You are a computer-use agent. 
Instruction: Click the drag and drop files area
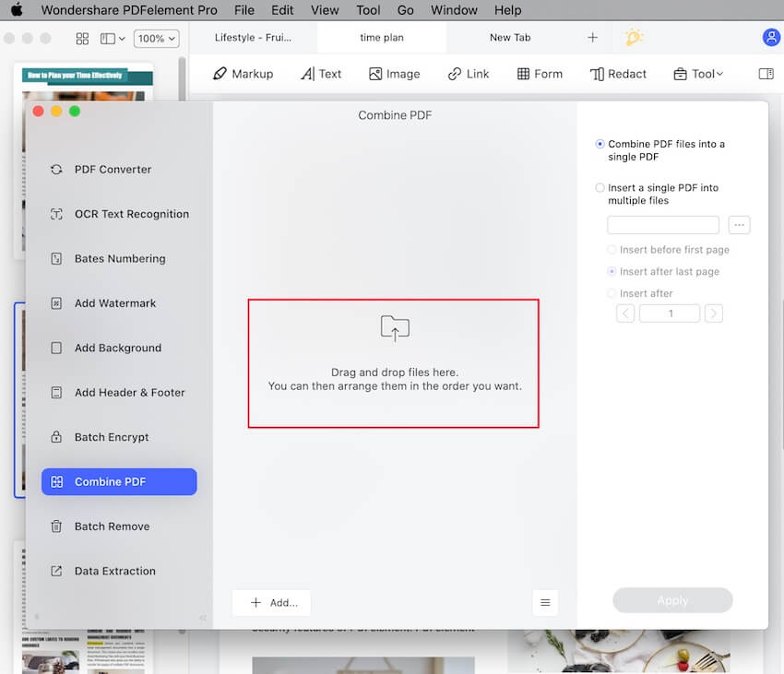(x=394, y=363)
